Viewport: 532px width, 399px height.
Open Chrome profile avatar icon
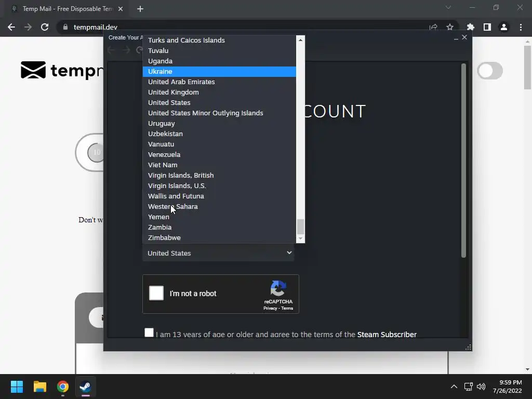504,27
